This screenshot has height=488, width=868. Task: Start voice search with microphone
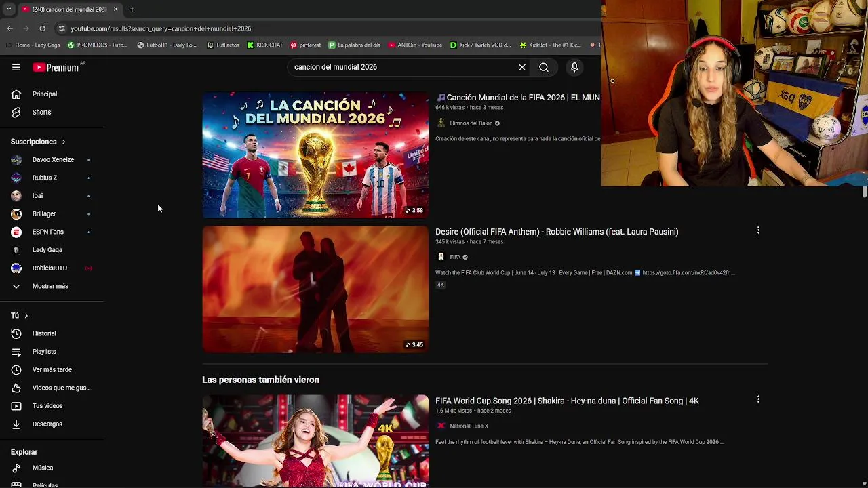click(574, 67)
